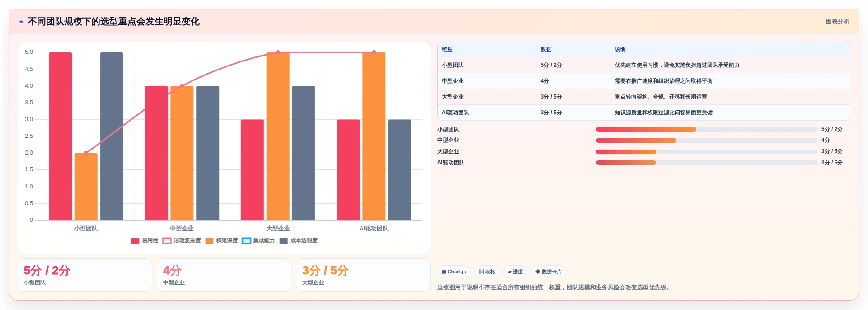868x310 pixels.
Task: Click the footer caption starting 这张图用于说明
Action: tap(554, 287)
